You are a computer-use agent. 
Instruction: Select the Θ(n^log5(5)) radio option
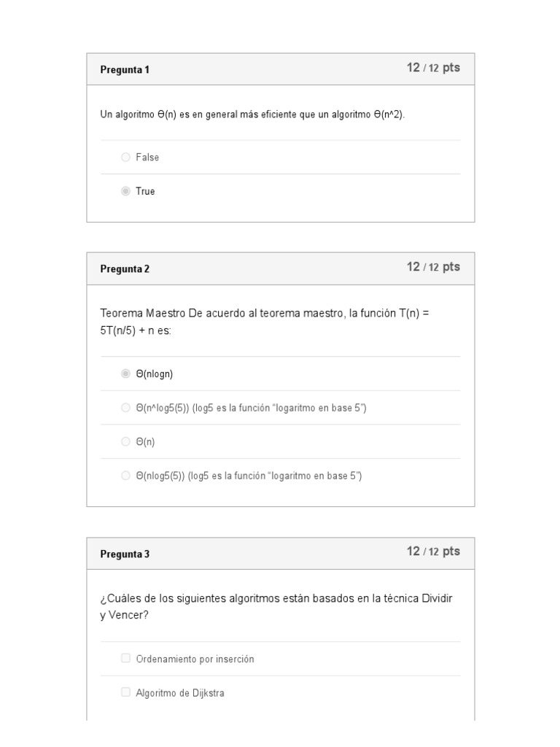(x=125, y=408)
